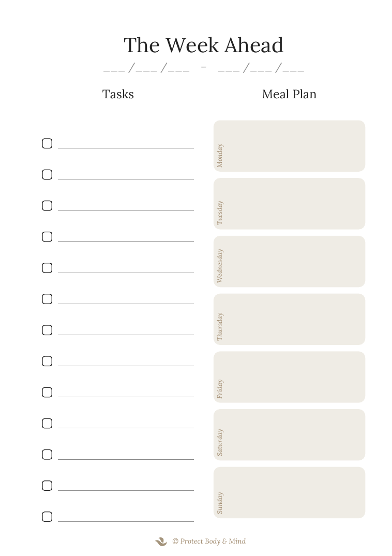This screenshot has height=556, width=392.
Task: Tick the seventh task checkbox
Action: click(x=47, y=330)
